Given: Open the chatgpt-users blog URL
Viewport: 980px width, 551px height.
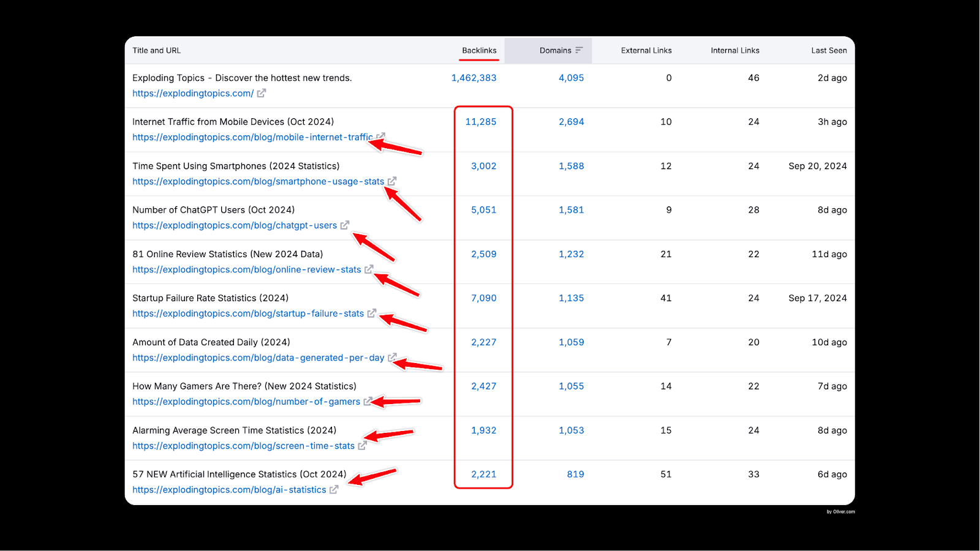Looking at the screenshot, I should point(235,225).
